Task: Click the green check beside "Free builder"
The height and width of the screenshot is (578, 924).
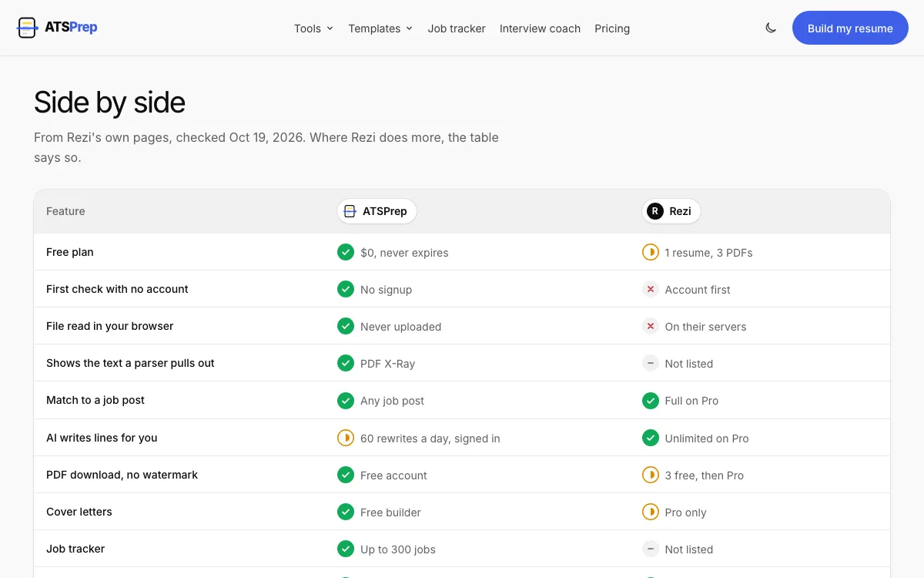Action: [x=346, y=512]
